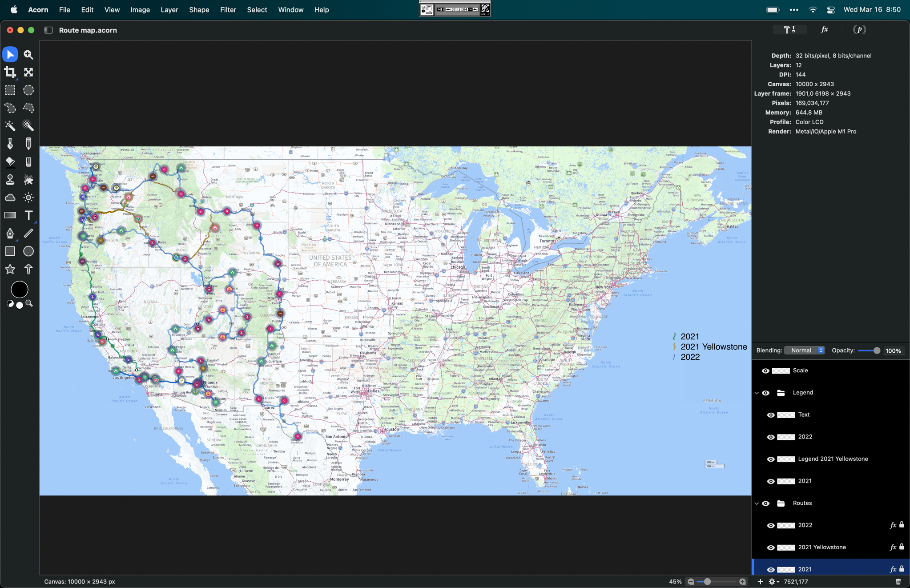Viewport: 910px width, 588px height.
Task: Open the fx filters panel
Action: click(x=824, y=29)
